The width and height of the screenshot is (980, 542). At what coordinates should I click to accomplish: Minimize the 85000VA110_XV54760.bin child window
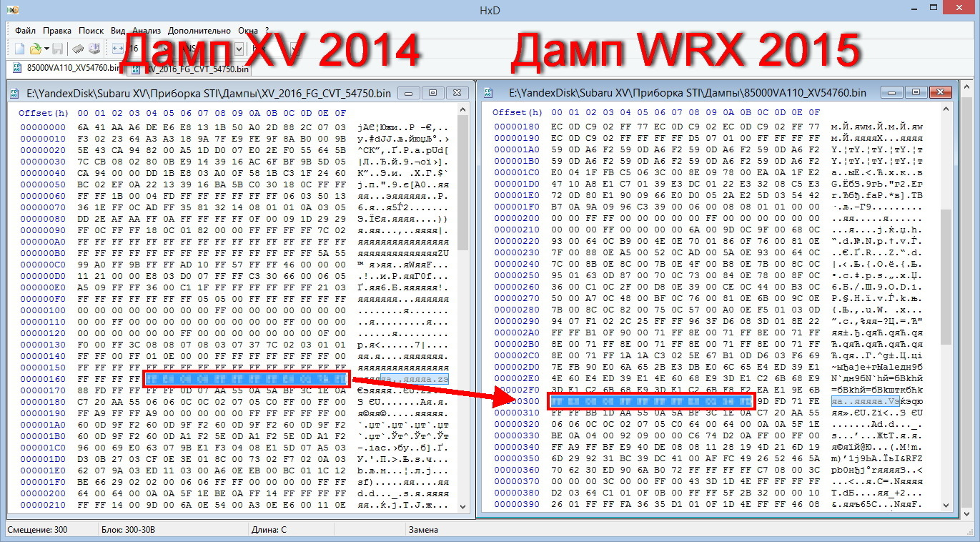pos(891,92)
